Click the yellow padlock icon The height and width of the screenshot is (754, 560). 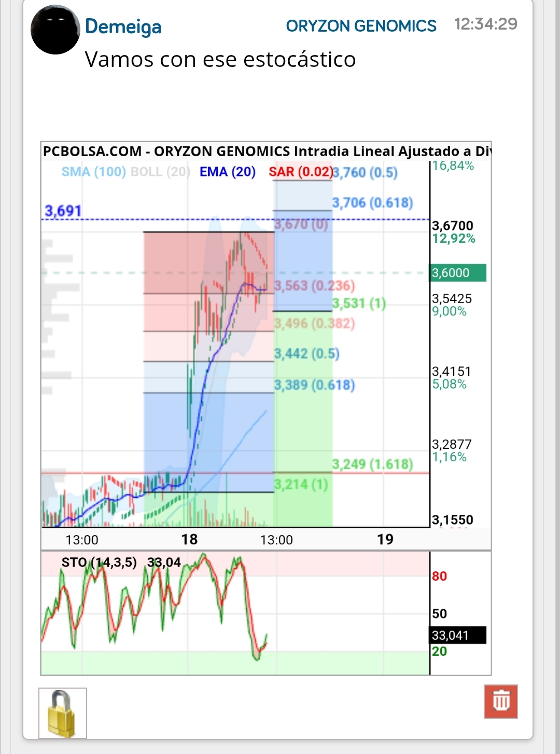pos(63,712)
